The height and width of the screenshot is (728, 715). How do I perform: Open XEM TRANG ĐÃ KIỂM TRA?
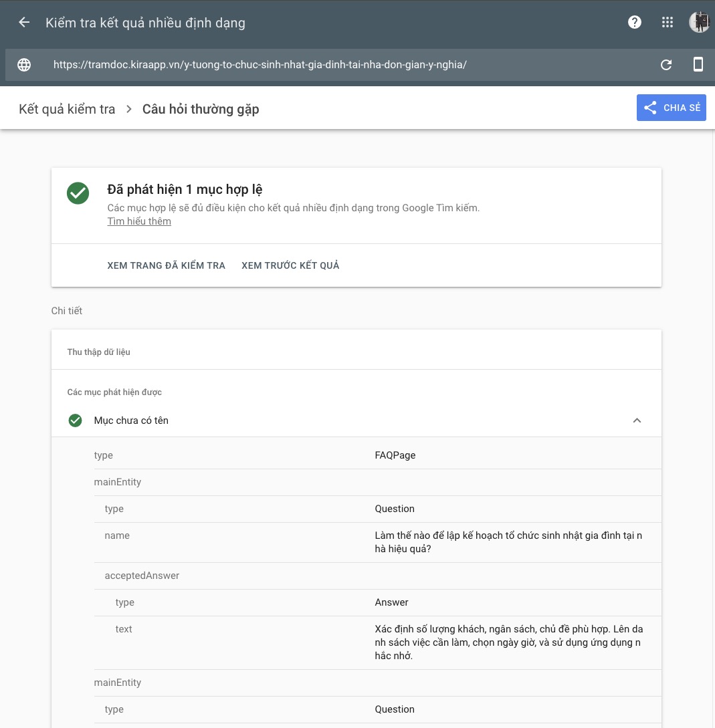pyautogui.click(x=166, y=265)
